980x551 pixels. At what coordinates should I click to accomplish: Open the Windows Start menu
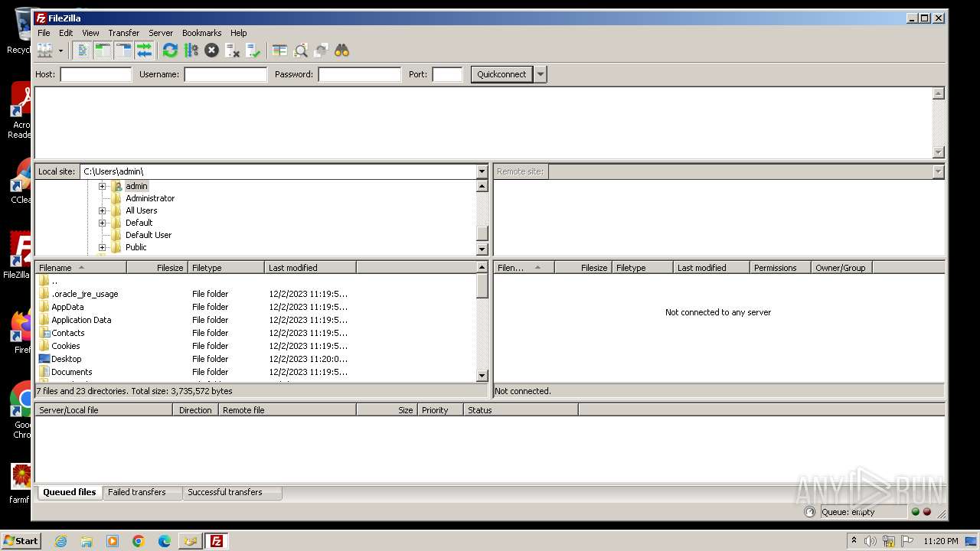pyautogui.click(x=21, y=540)
